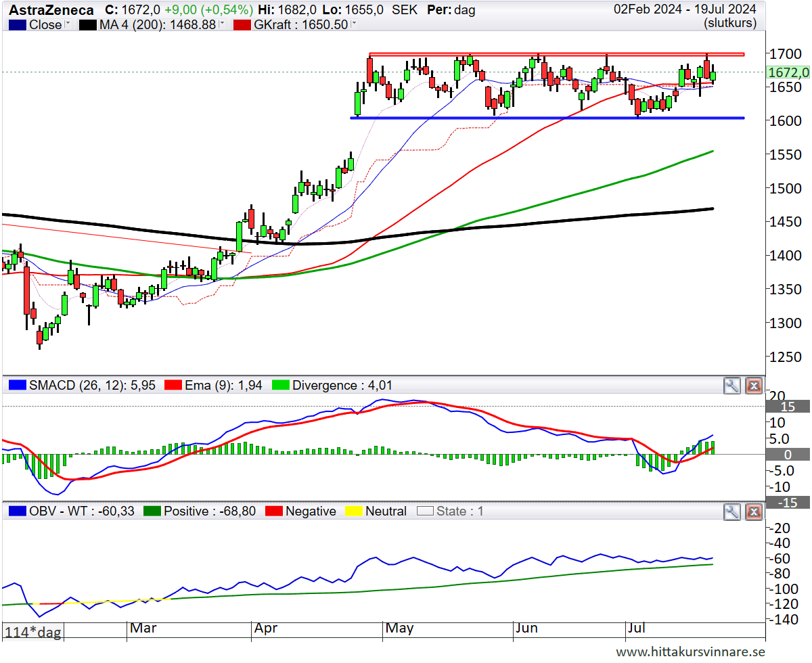This screenshot has width=812, height=663.
Task: Close the OBV indicator panel
Action: click(x=753, y=511)
